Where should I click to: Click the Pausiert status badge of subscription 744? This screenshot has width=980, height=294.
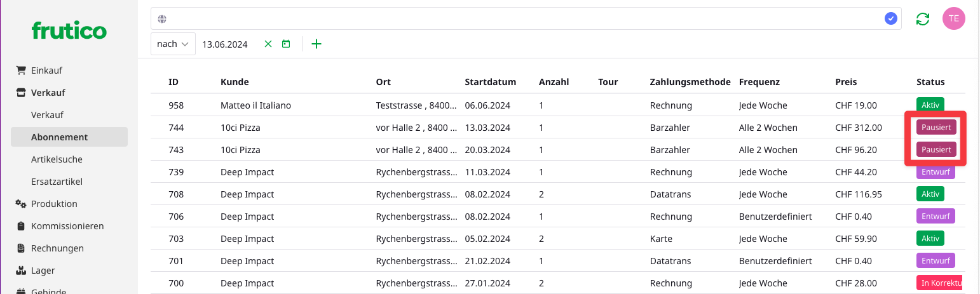pos(936,128)
